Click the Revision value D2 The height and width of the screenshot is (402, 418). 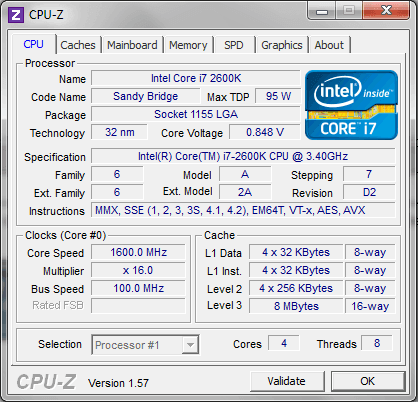[369, 192]
